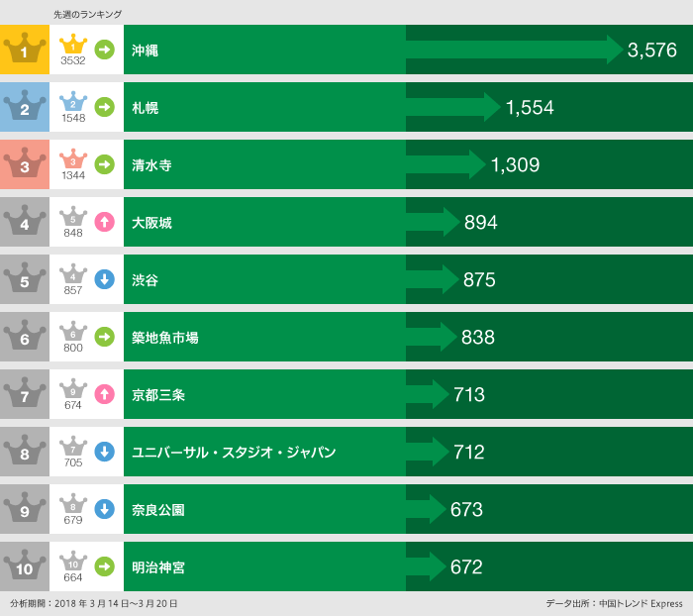693x616 pixels.
Task: Click the ユニバーサル・スタジオ・ジャパン entry
Action: 234,453
